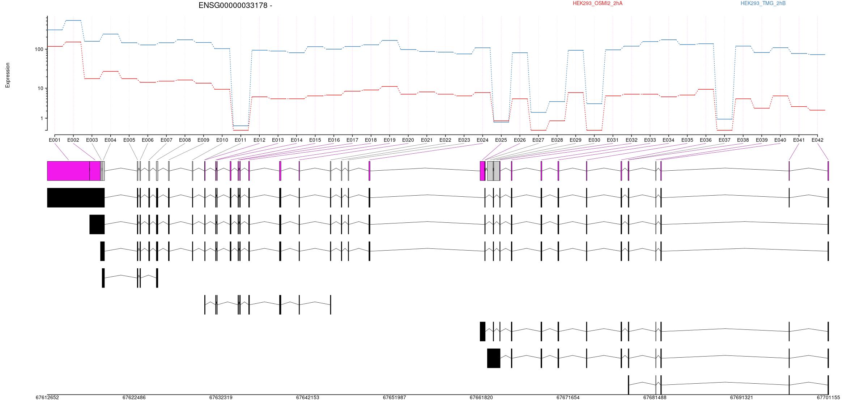Click exon label E035
The height and width of the screenshot is (405, 868).
point(687,140)
